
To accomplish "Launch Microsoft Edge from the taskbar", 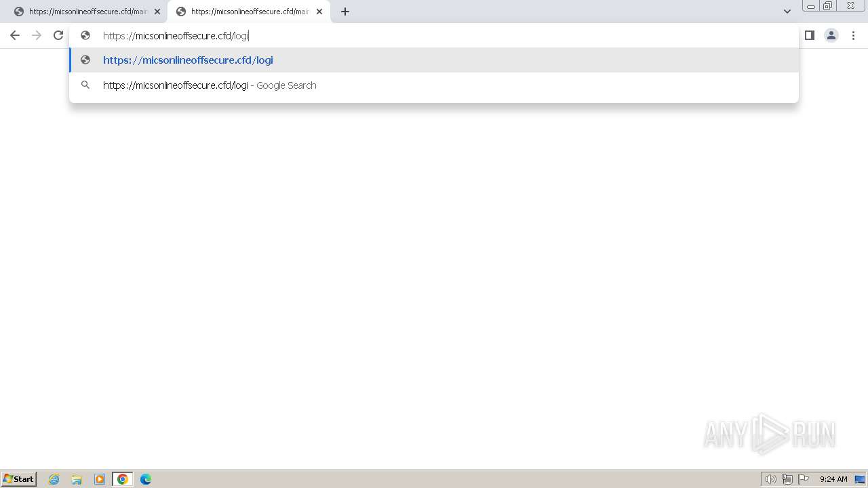I will [145, 479].
